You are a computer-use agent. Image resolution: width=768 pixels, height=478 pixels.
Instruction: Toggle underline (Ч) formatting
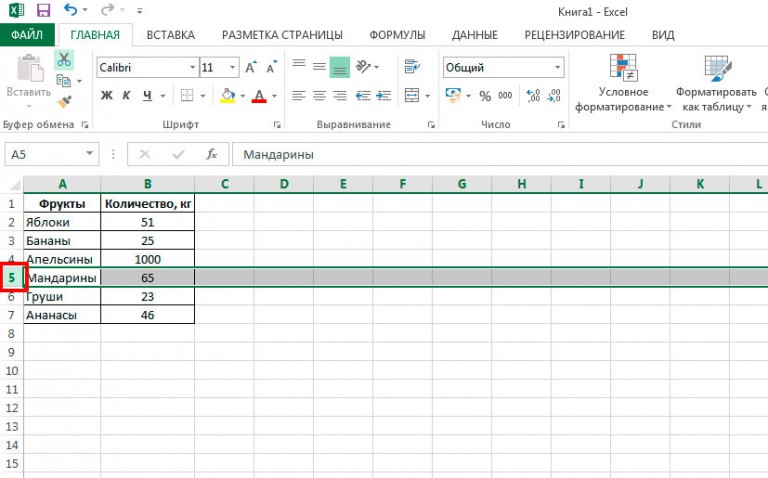[147, 96]
